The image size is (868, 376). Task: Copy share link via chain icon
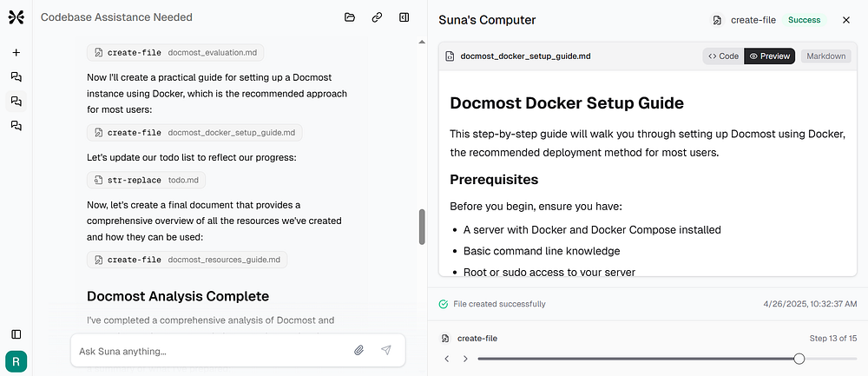point(377,17)
